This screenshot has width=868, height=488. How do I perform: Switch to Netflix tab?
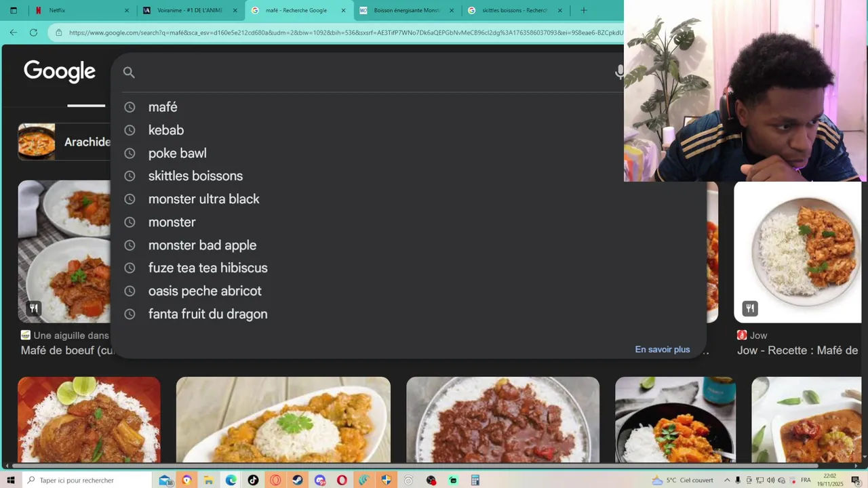(x=81, y=10)
